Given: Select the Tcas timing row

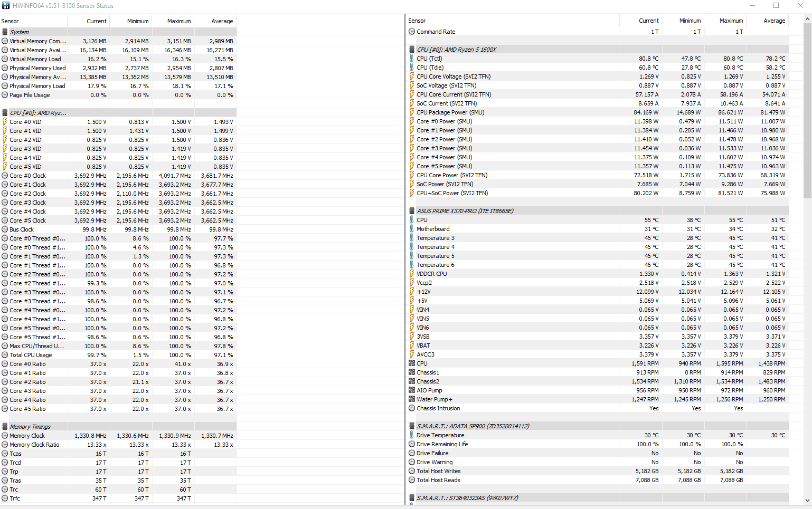Looking at the screenshot, I should tap(118, 454).
